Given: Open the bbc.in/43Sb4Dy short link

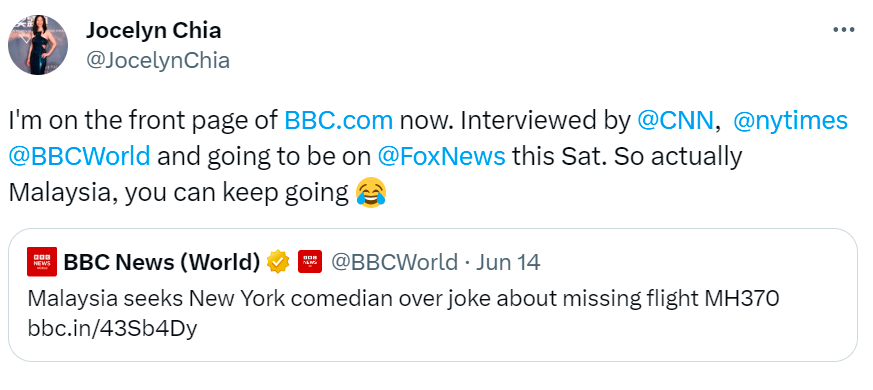Looking at the screenshot, I should 112,329.
